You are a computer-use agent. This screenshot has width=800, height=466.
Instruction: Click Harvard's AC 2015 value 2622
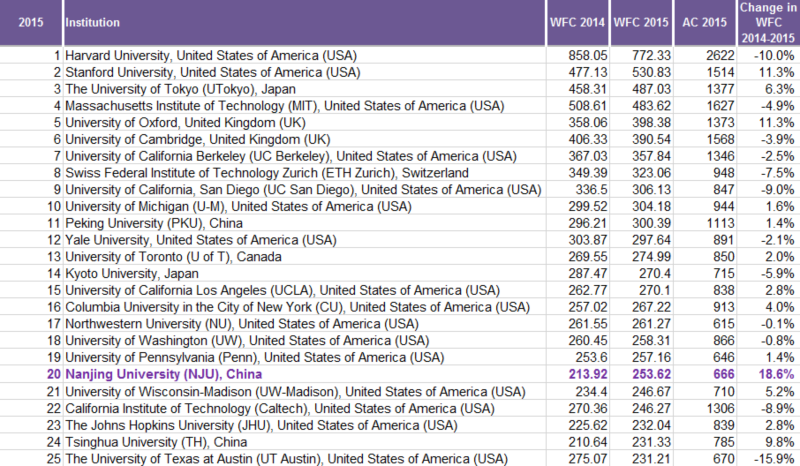pyautogui.click(x=703, y=54)
